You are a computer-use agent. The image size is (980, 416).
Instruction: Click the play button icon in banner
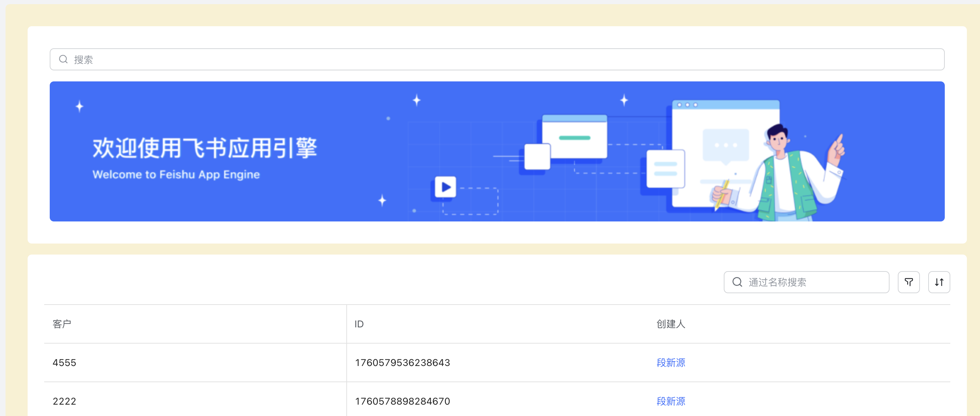445,187
